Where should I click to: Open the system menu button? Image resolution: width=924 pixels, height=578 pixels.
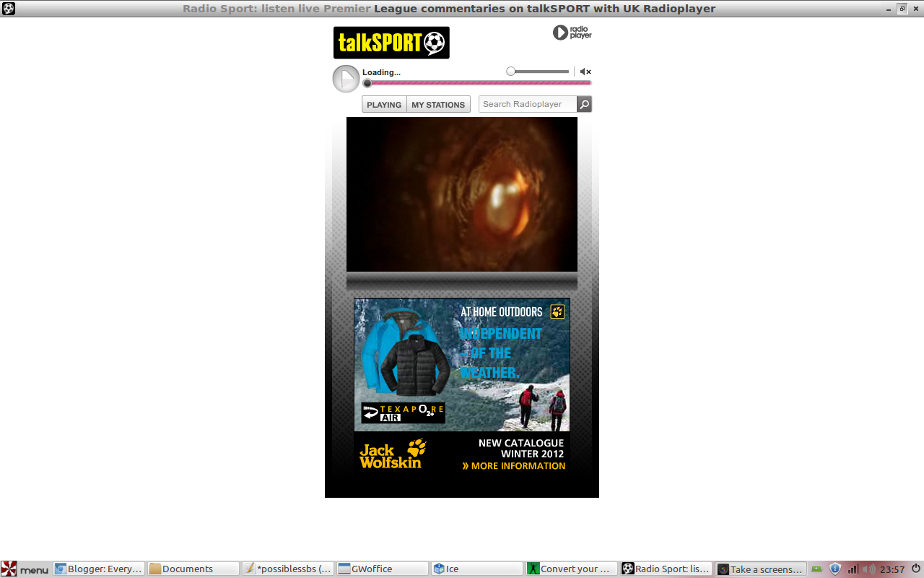coord(25,569)
